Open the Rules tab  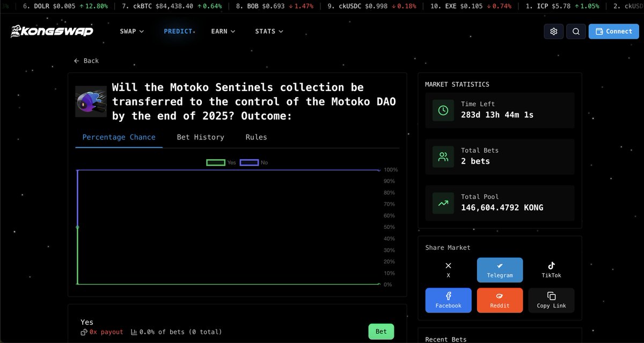click(x=256, y=137)
